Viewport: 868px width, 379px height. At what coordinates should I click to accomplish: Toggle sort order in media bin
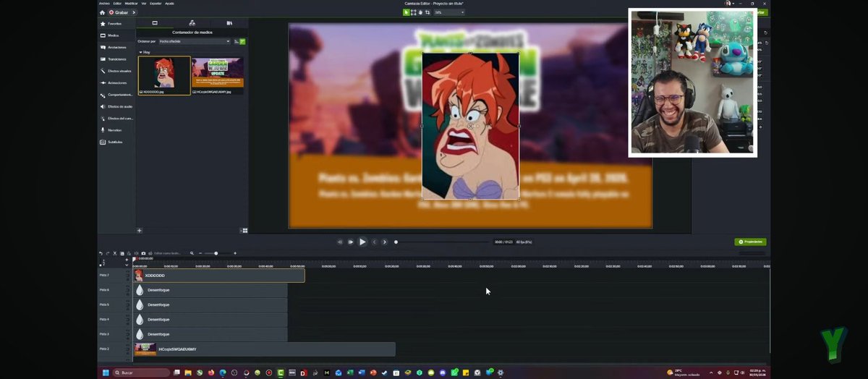[236, 41]
